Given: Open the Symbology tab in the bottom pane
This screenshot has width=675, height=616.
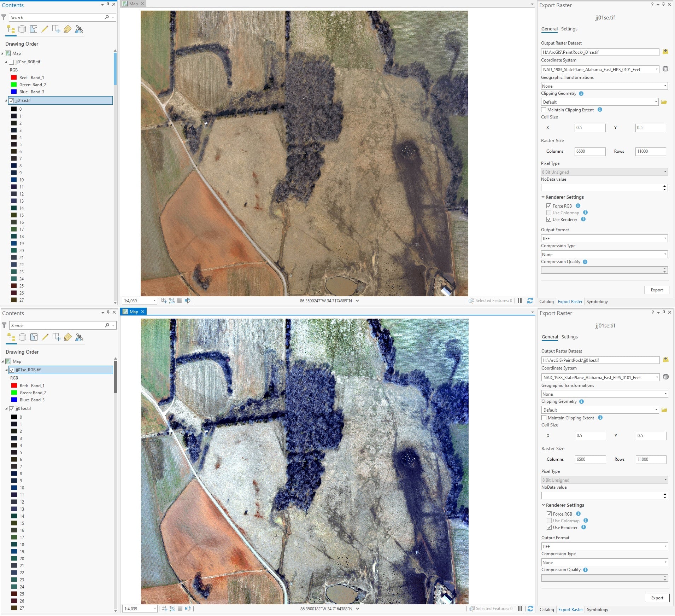Looking at the screenshot, I should click(597, 610).
